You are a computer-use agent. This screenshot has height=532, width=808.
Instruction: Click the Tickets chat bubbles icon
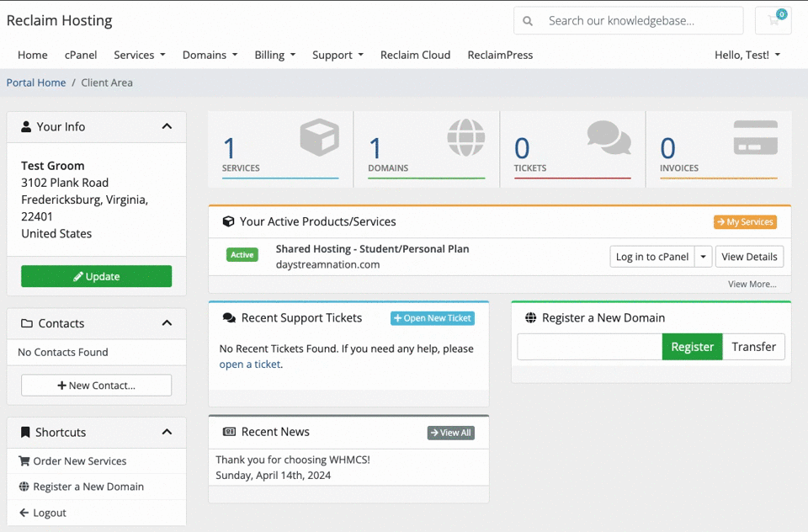(x=609, y=138)
